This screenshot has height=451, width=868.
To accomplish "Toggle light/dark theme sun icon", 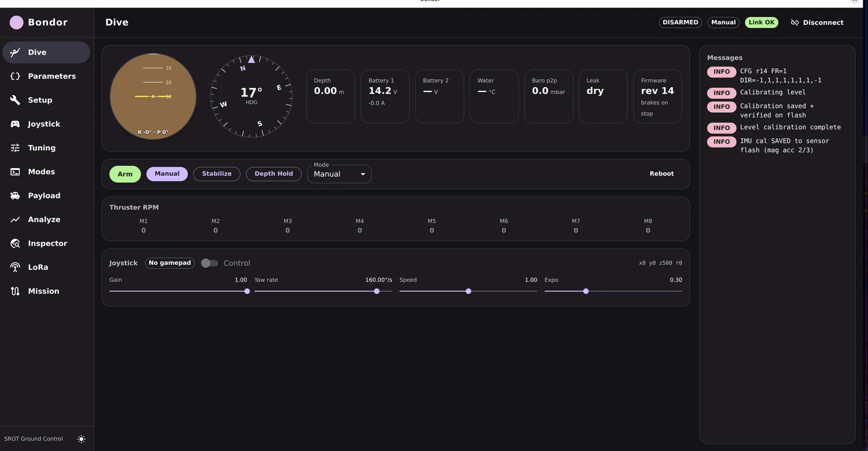I will [x=82, y=439].
